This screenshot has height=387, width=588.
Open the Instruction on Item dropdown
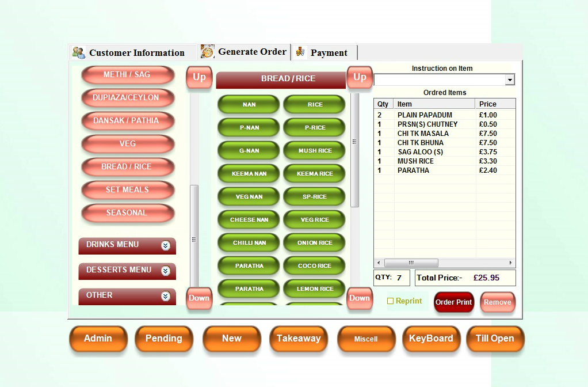(x=509, y=80)
